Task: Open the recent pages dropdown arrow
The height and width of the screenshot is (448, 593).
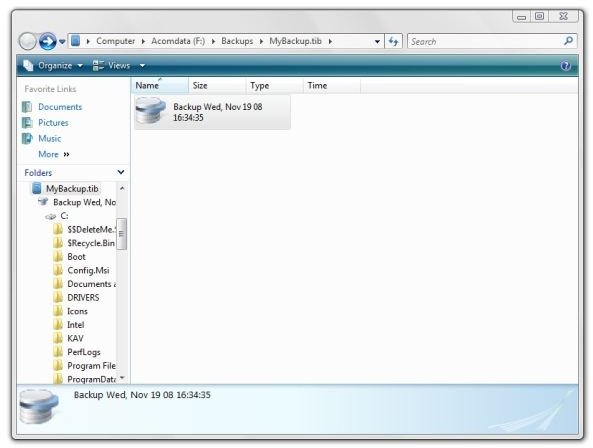Action: (62, 42)
